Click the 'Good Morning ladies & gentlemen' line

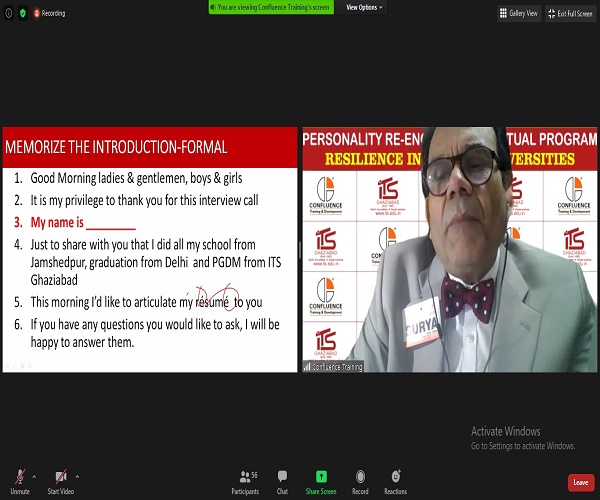(136, 178)
